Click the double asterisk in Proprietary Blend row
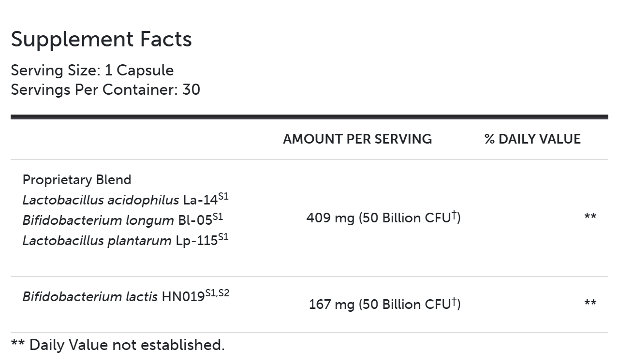Viewport: 618px width, 364px height. (x=590, y=217)
